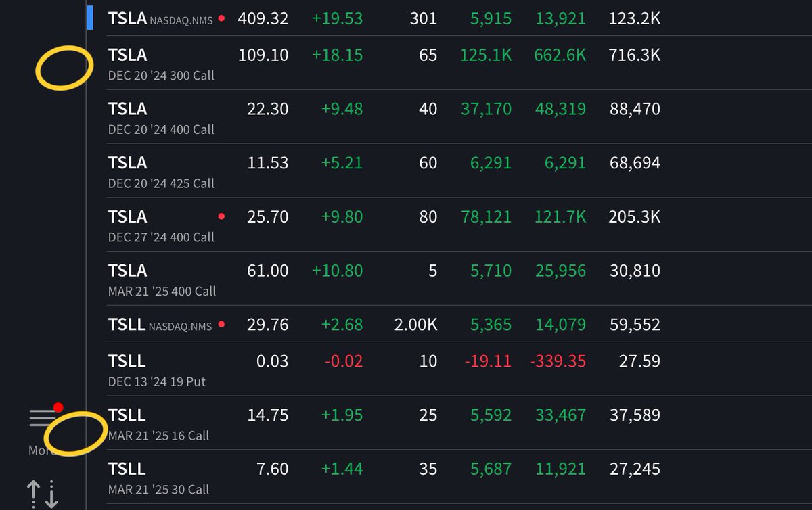Click the value 33,467
Screen dimensions: 812x510
[560, 415]
